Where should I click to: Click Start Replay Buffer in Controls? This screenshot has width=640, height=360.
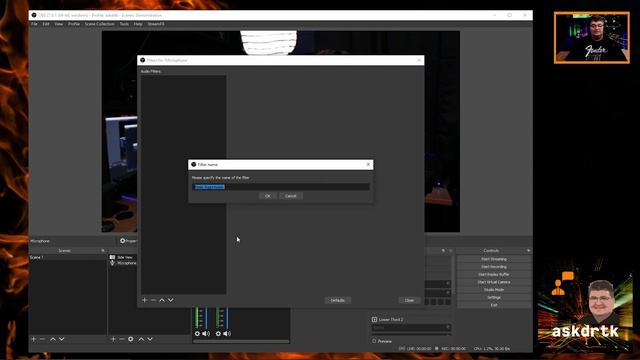494,275
